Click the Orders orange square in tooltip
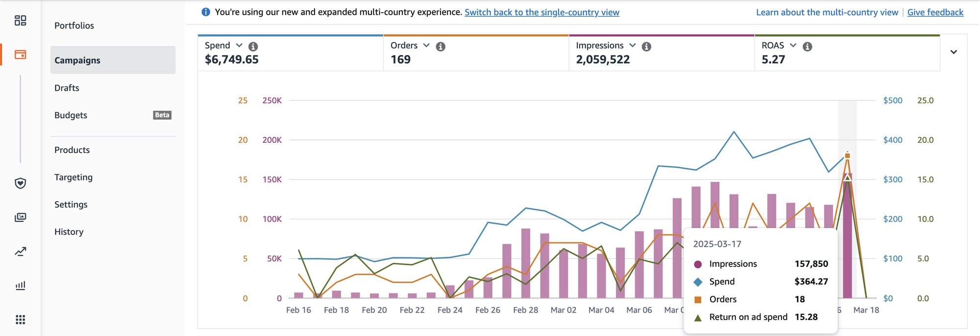 coord(698,300)
